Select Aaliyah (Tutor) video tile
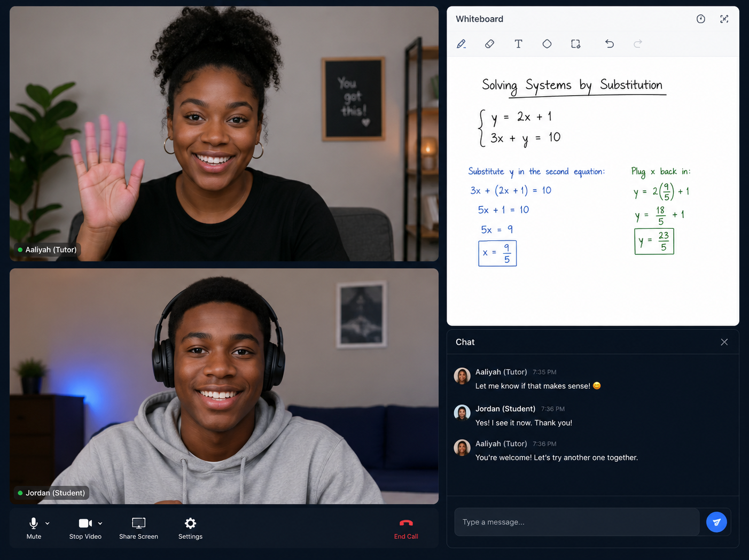Viewport: 749px width, 560px height. (x=224, y=134)
